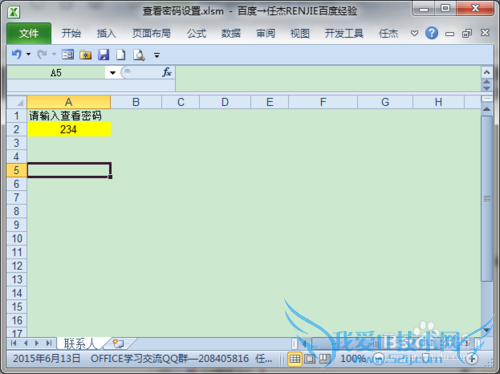Click the zoom out minus button
Image resolution: width=500 pixels, height=374 pixels.
[x=379, y=359]
